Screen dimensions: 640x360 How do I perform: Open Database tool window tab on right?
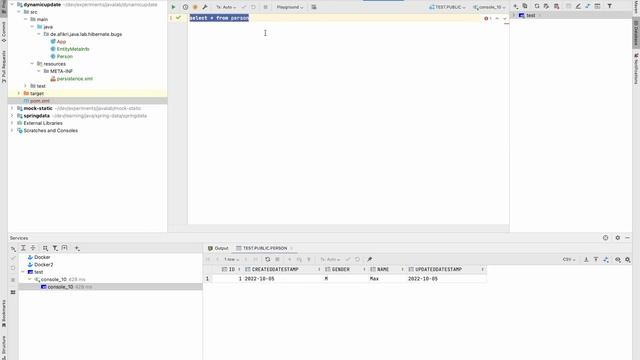(x=636, y=33)
